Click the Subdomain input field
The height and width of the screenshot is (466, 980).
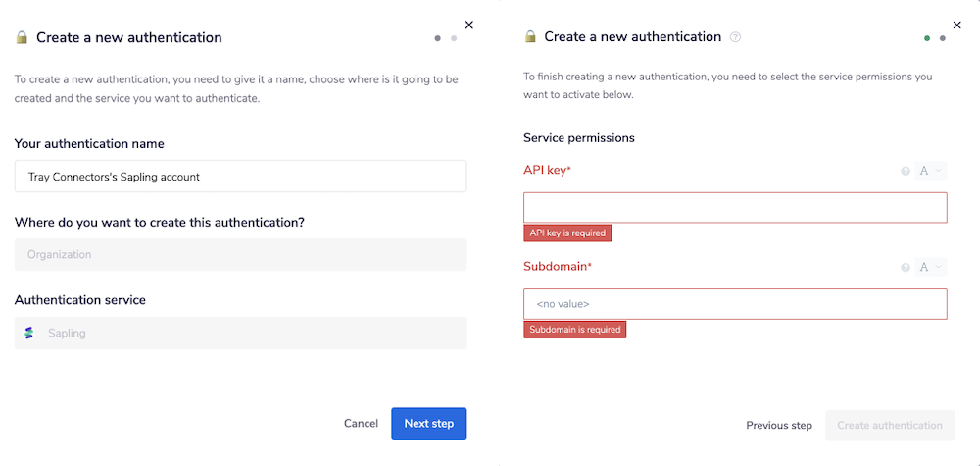pos(735,304)
